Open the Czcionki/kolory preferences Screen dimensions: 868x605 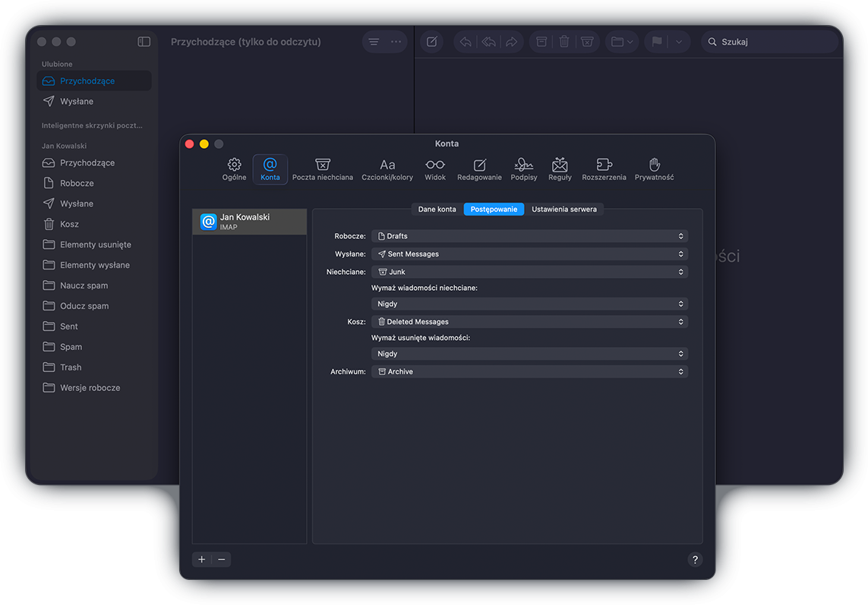[387, 169]
